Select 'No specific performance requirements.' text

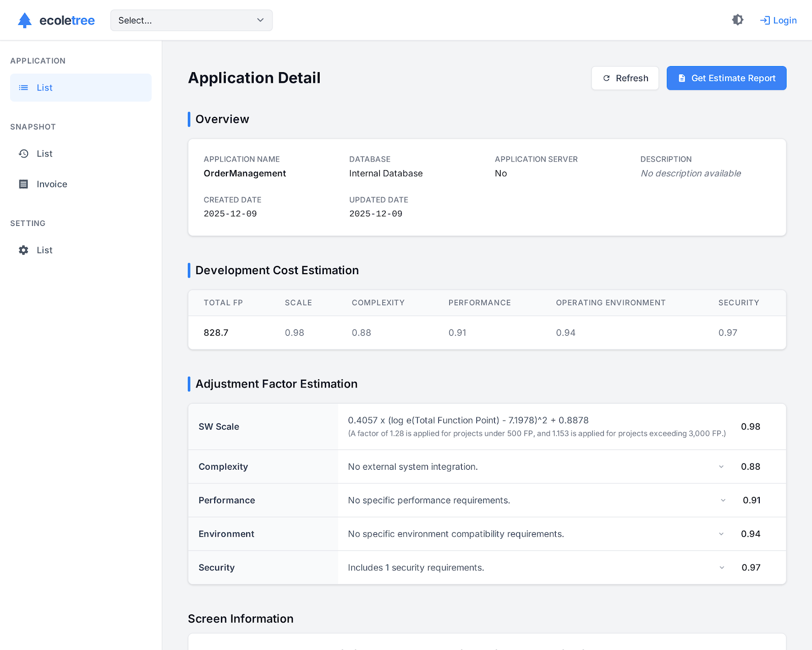429,500
